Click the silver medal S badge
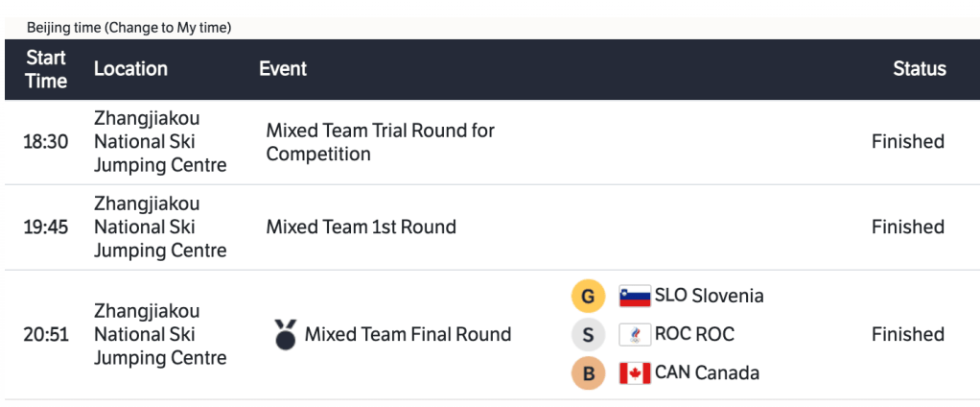 (588, 335)
